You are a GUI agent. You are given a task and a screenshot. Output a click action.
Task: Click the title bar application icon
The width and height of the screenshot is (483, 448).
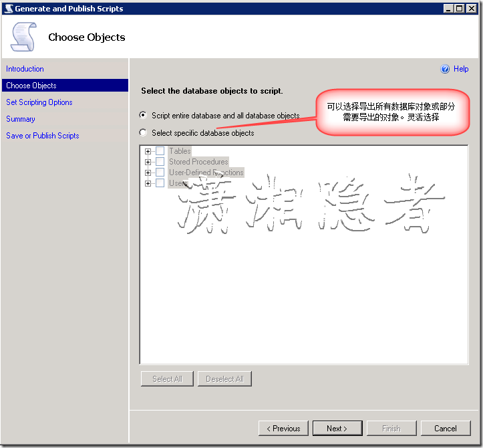pos(8,9)
